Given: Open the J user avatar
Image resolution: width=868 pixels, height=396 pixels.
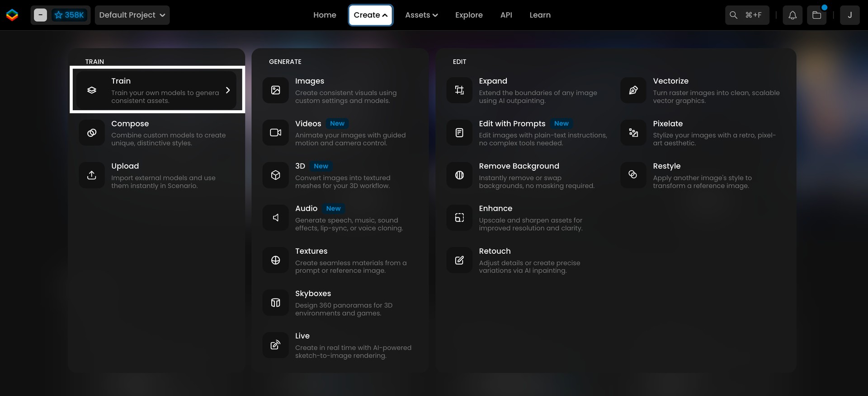Looking at the screenshot, I should pos(849,15).
